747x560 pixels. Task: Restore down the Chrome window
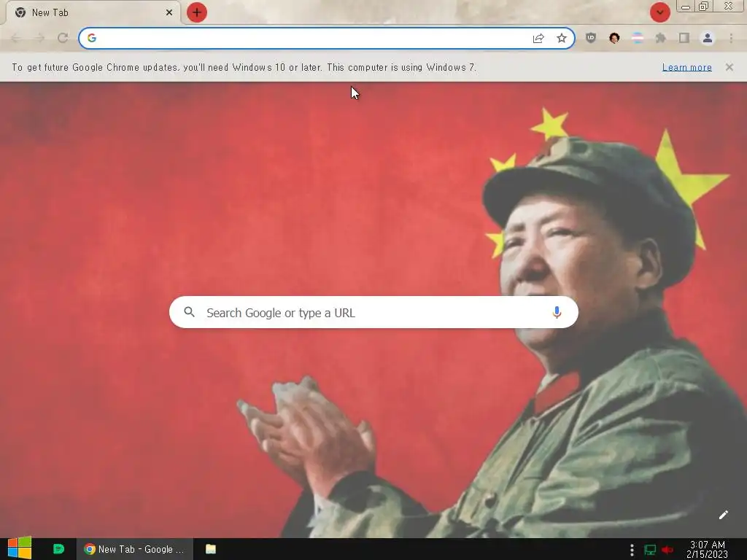[x=703, y=6]
